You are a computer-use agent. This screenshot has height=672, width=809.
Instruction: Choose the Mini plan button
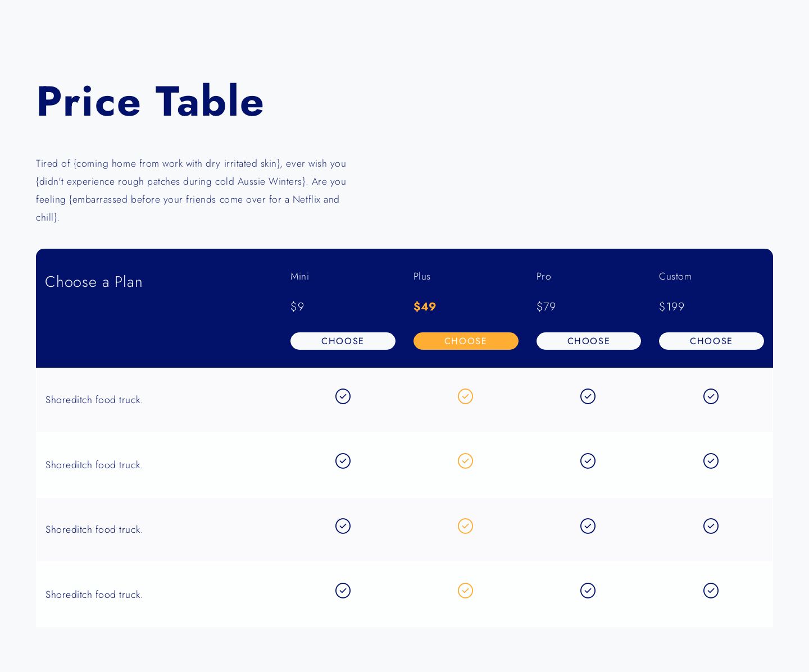click(x=343, y=341)
